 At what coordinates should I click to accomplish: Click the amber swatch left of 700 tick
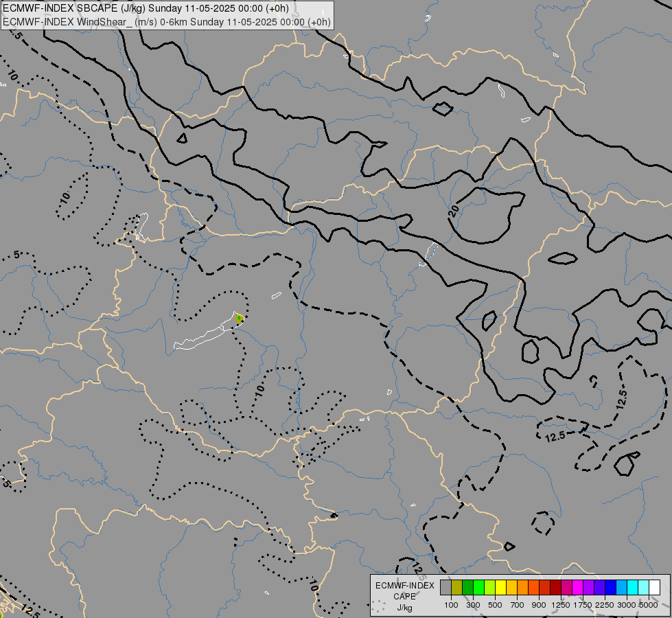pyautogui.click(x=511, y=588)
